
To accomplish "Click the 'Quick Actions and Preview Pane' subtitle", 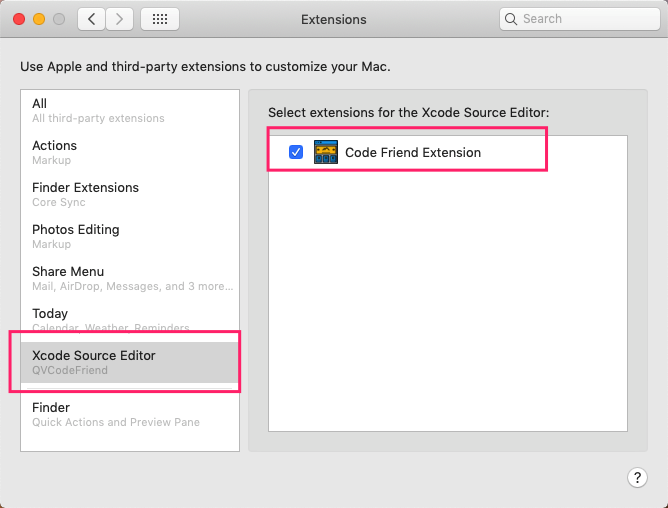I will pyautogui.click(x=116, y=422).
